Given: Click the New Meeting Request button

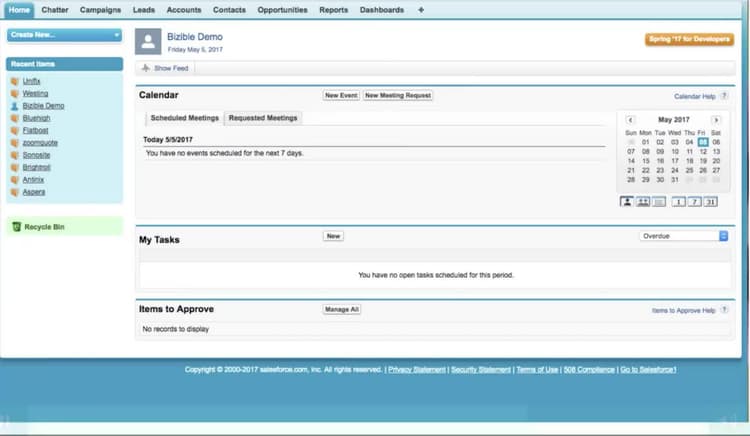Looking at the screenshot, I should [x=398, y=95].
